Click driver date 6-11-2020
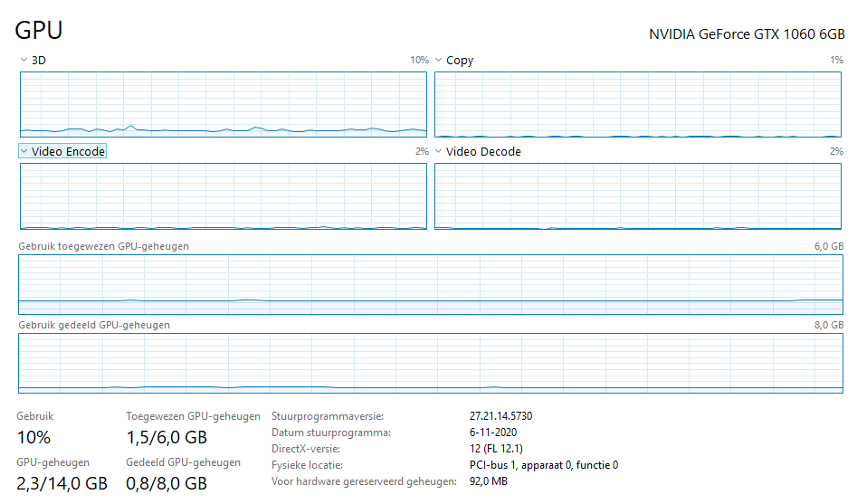Image resolution: width=857 pixels, height=504 pixels. [x=493, y=433]
